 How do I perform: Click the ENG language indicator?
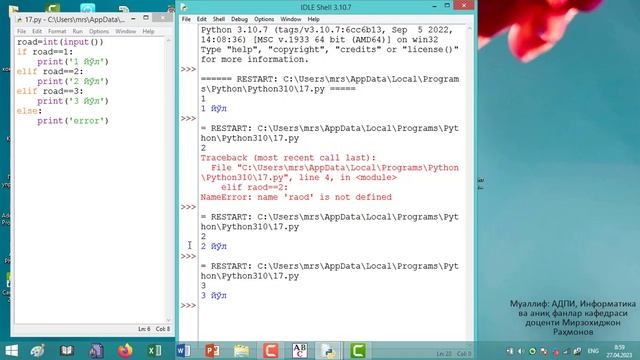[x=593, y=351]
